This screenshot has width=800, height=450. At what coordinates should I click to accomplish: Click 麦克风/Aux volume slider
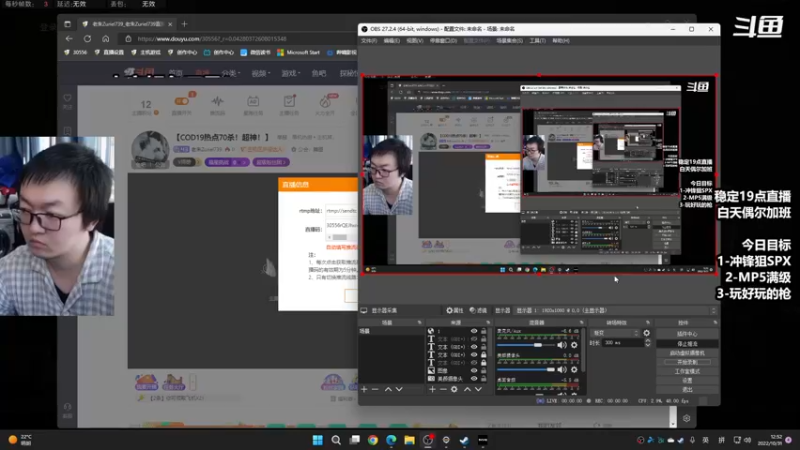[x=526, y=345]
